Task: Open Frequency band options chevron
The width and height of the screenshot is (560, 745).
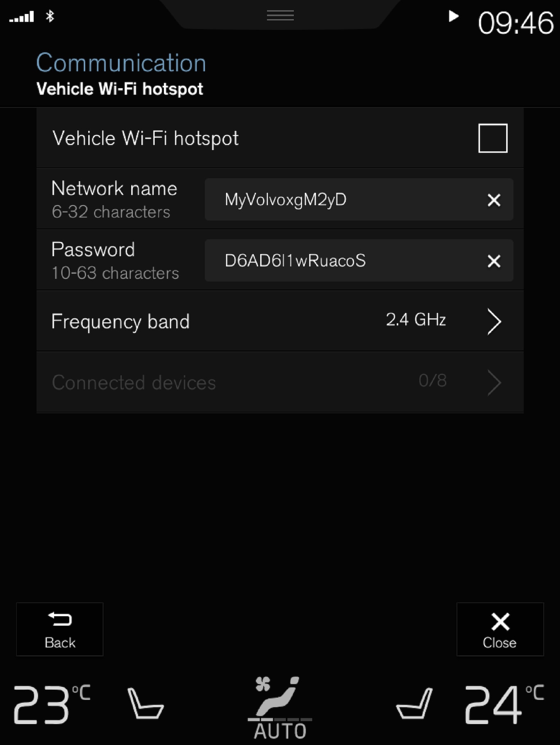Action: click(494, 321)
